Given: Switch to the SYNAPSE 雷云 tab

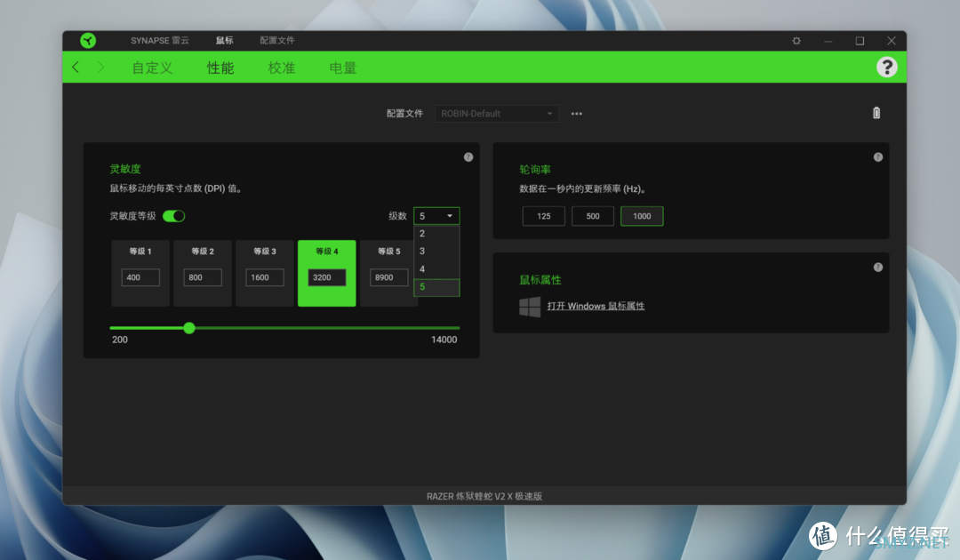Looking at the screenshot, I should point(160,40).
